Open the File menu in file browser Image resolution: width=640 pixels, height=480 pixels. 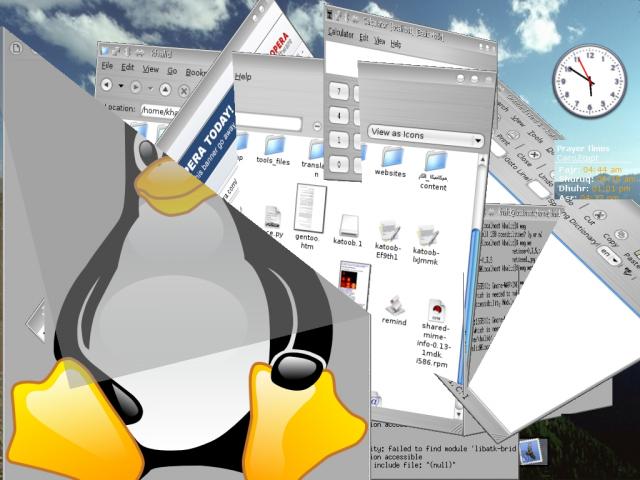tap(106, 70)
